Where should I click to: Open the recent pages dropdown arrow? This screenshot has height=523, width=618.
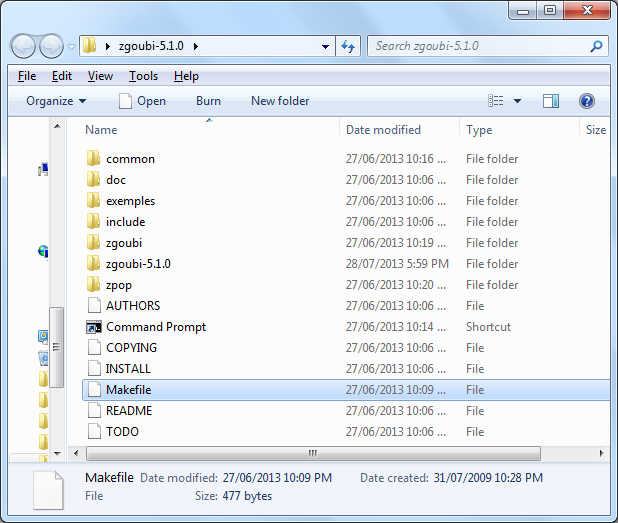pyautogui.click(x=71, y=47)
